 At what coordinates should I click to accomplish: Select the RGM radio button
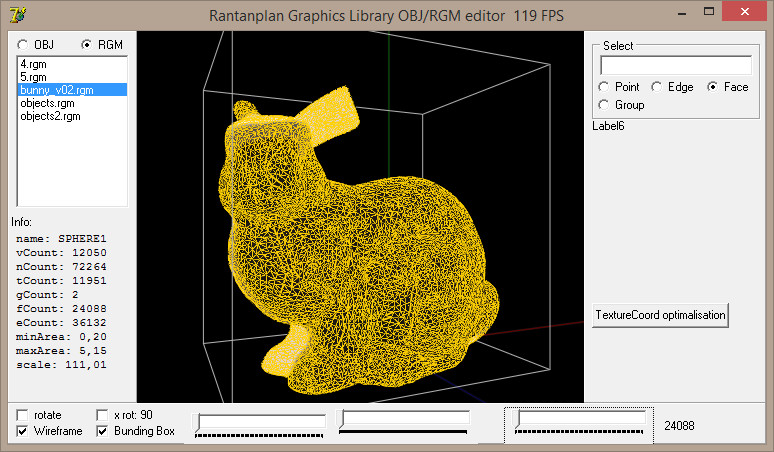pyautogui.click(x=86, y=45)
